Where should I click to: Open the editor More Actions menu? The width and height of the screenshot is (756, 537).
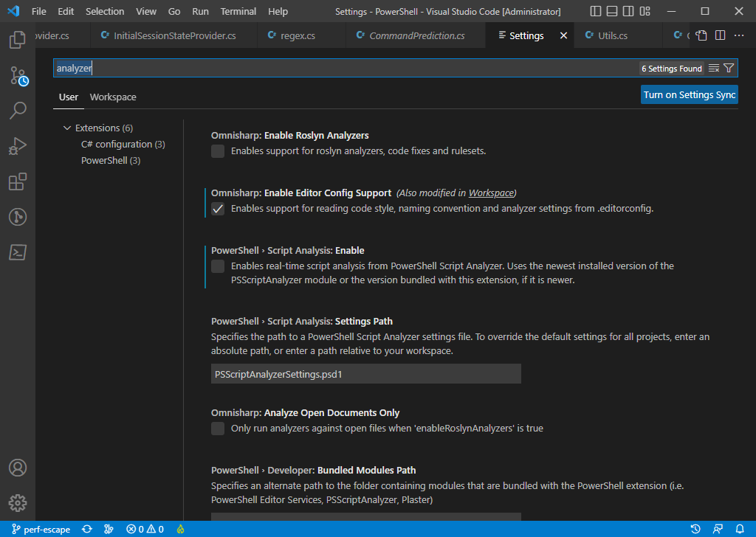point(738,35)
